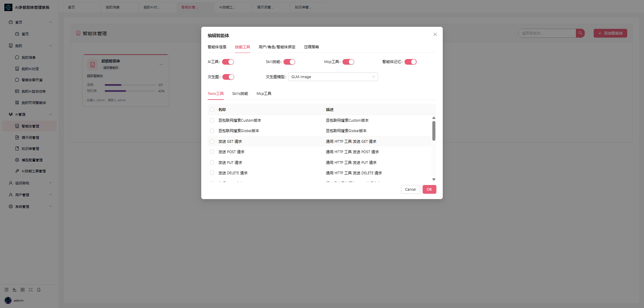Click the 提示词管理 document icon
Image resolution: width=644 pixels, height=308 pixels.
(x=17, y=137)
